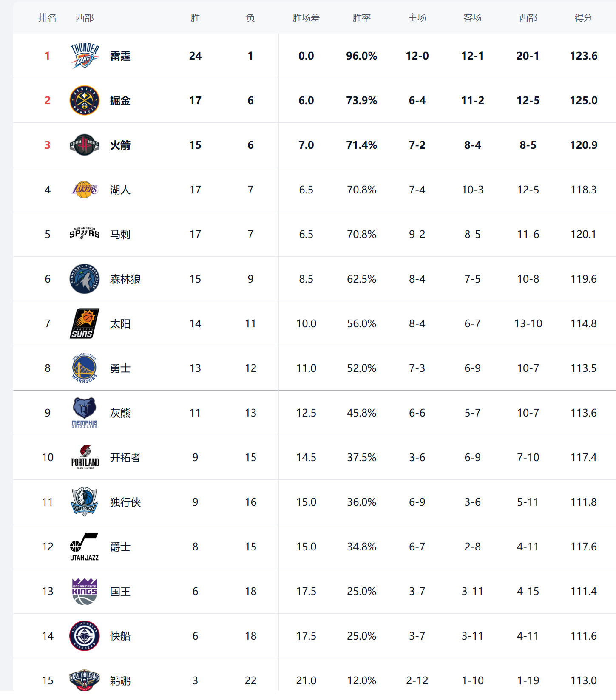Click the Utah Jazz logo
The height and width of the screenshot is (700, 616).
[x=84, y=547]
